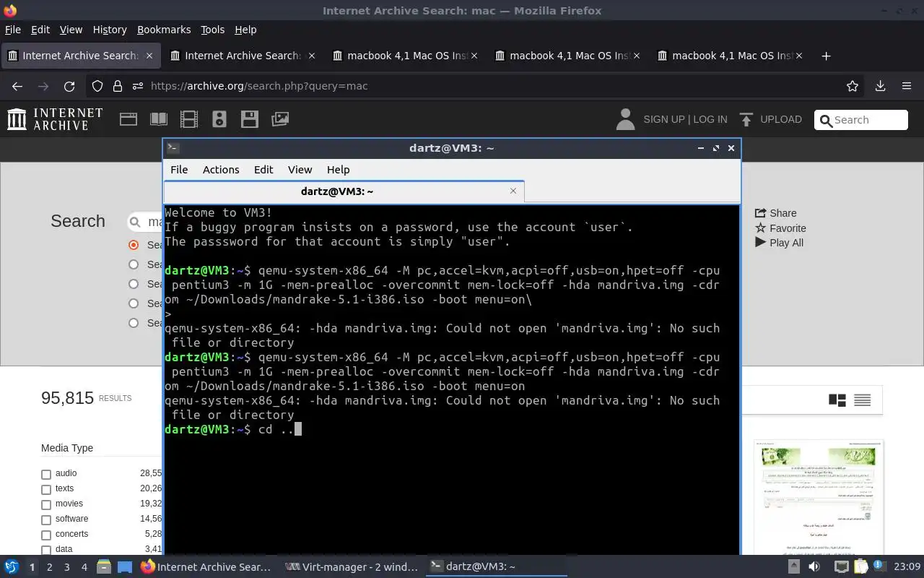Select the fourth search option radio button
The height and width of the screenshot is (578, 924).
[x=134, y=303]
